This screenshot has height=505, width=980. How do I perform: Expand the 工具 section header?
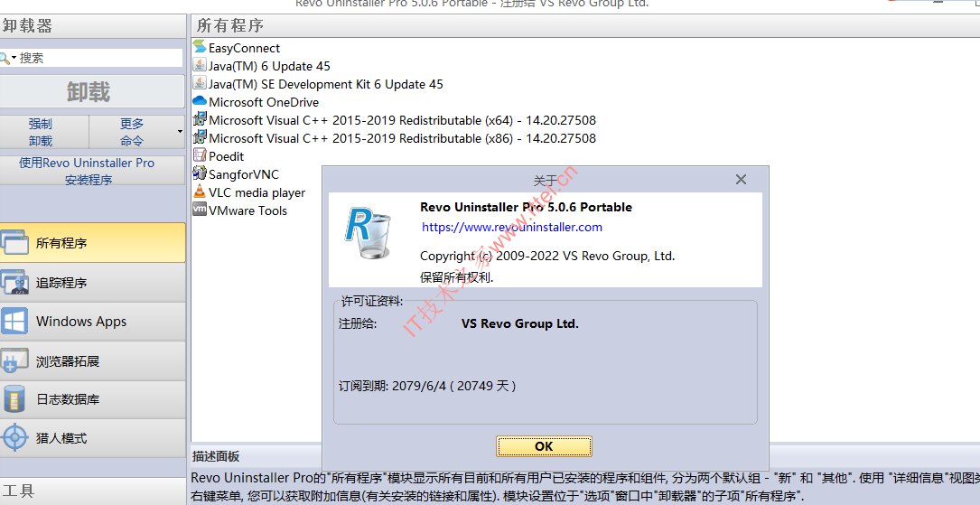tap(92, 491)
